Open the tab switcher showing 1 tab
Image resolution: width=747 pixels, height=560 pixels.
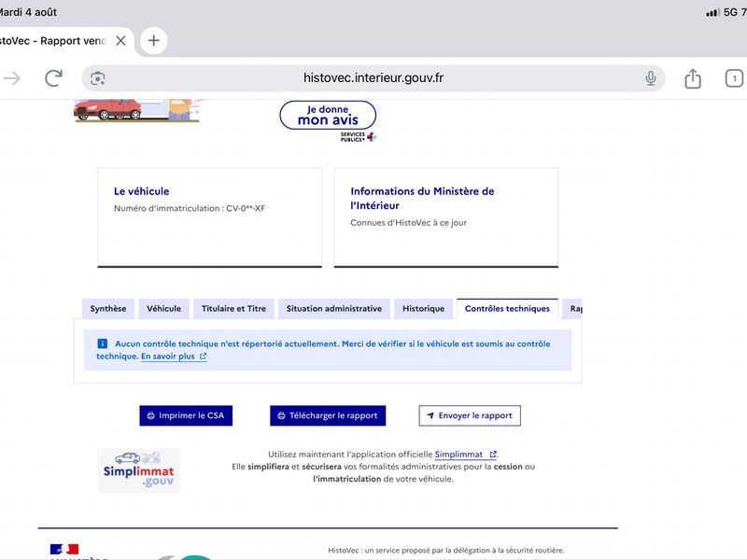(734, 78)
